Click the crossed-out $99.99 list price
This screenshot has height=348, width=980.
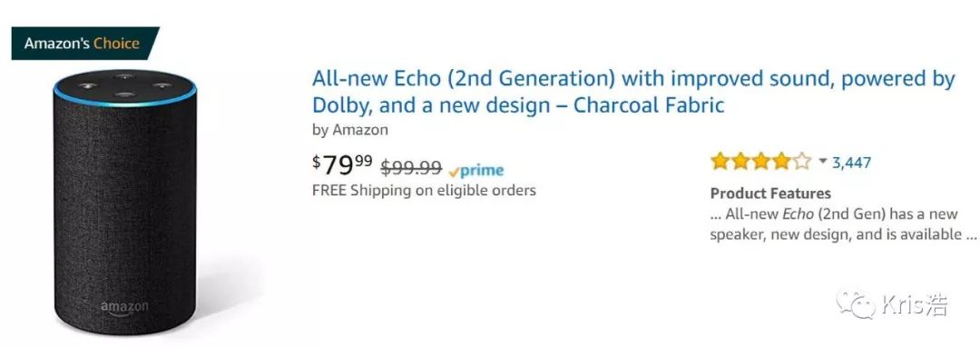point(411,168)
